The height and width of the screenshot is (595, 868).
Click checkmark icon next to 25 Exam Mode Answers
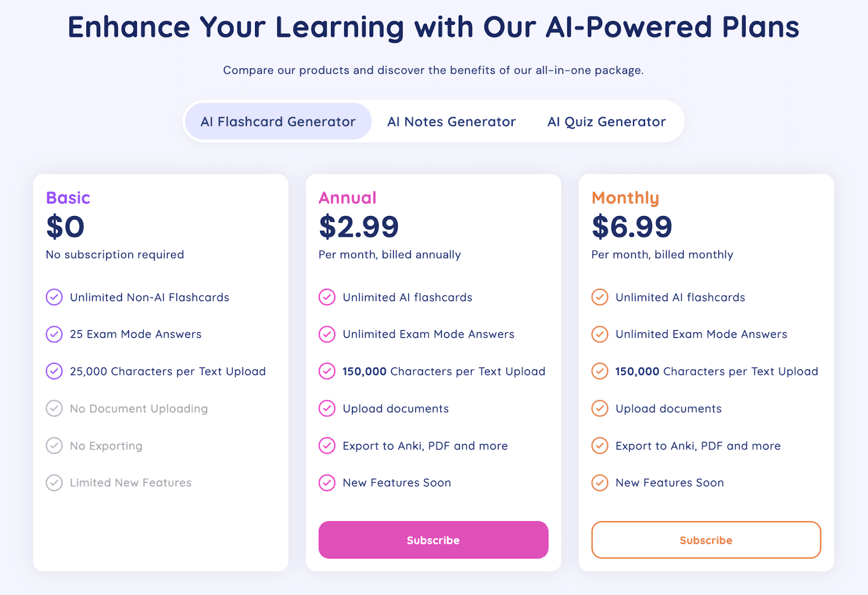54,334
